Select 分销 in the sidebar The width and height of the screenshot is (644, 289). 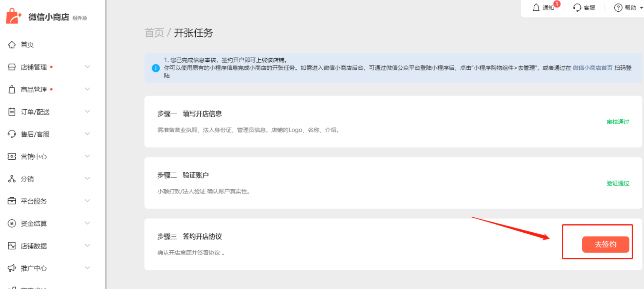pos(28,179)
